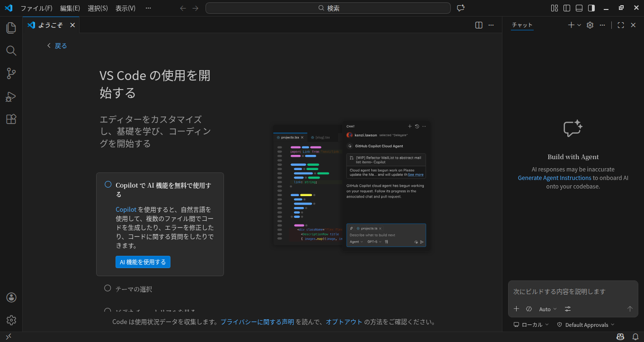Open the Source Control view
This screenshot has height=342, width=644.
[11, 73]
